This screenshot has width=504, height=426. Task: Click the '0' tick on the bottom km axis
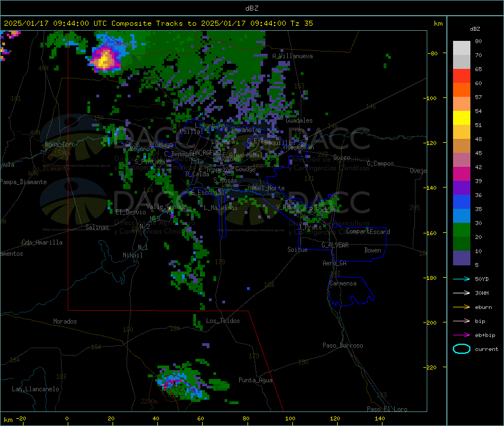click(x=67, y=418)
